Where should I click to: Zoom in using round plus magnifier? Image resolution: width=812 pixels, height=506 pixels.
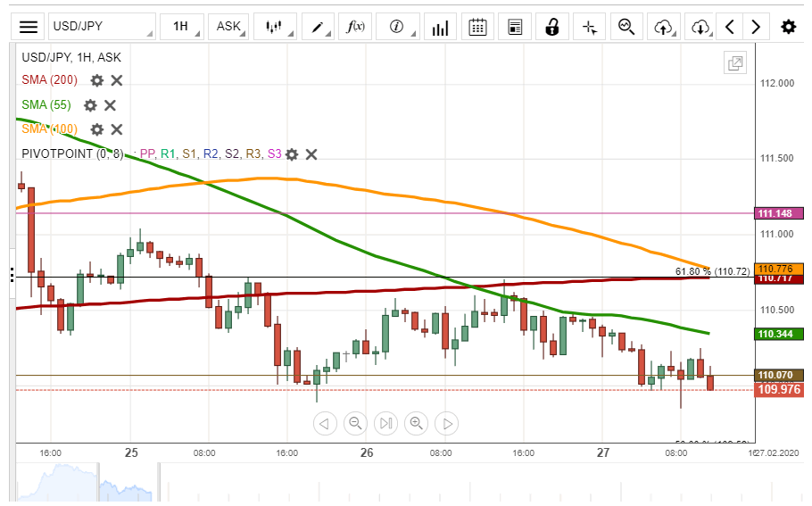pyautogui.click(x=417, y=424)
